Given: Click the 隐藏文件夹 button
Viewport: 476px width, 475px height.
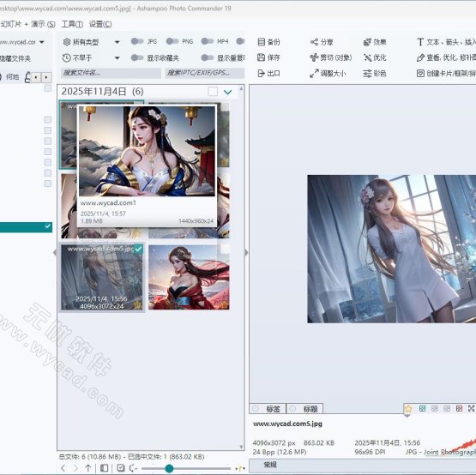Looking at the screenshot, I should [15, 58].
